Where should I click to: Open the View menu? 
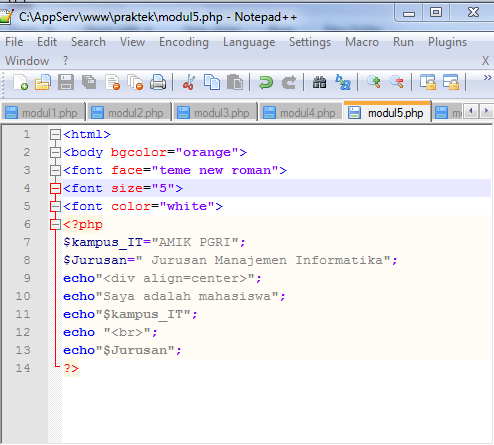point(132,42)
